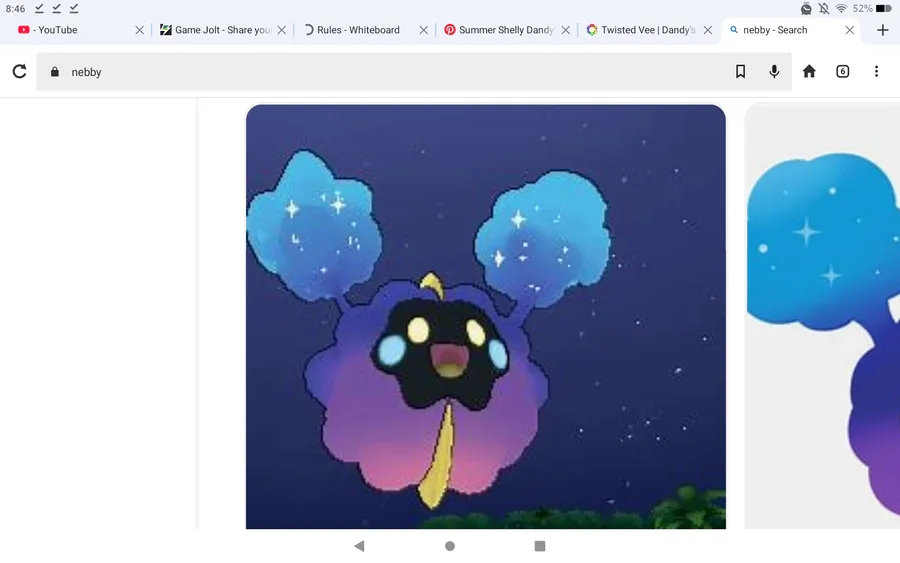The width and height of the screenshot is (900, 563).
Task: Close the Game Jolt tab
Action: (x=282, y=30)
